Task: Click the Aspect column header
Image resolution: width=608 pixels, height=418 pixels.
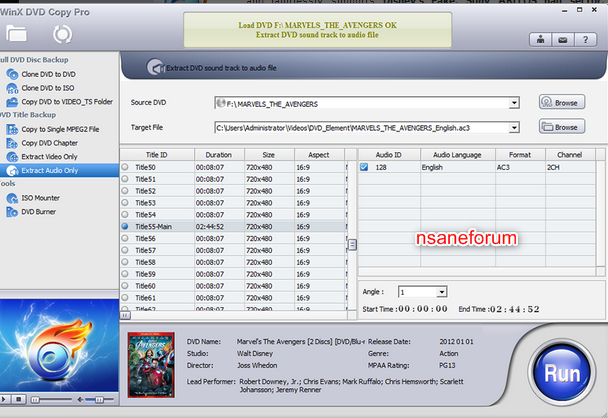Action: tap(319, 155)
